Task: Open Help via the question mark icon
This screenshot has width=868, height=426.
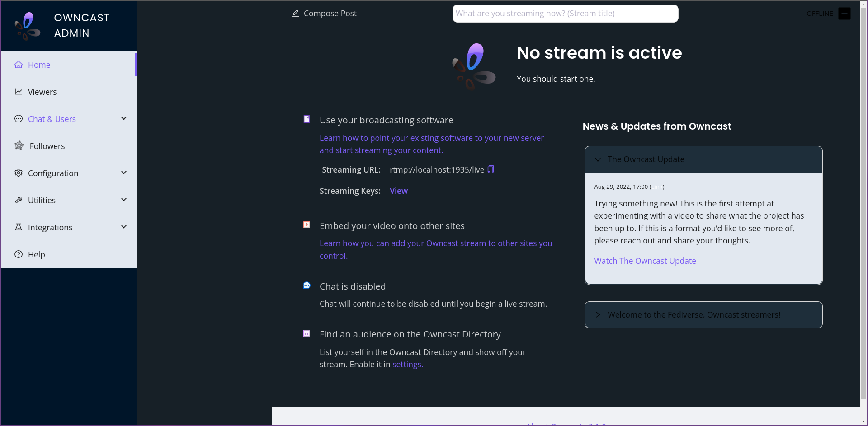Action: coord(18,254)
